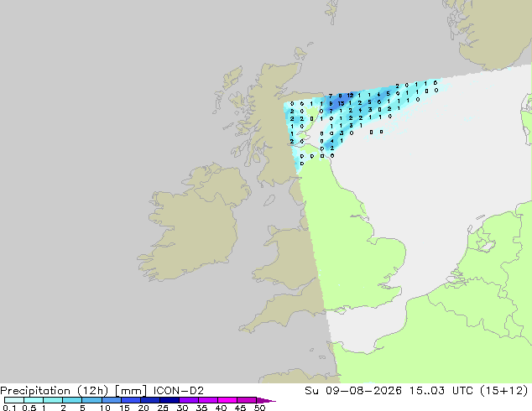The width and height of the screenshot is (532, 411).
Task: Click the 35–40 mm legend color box
Action: pyautogui.click(x=208, y=400)
